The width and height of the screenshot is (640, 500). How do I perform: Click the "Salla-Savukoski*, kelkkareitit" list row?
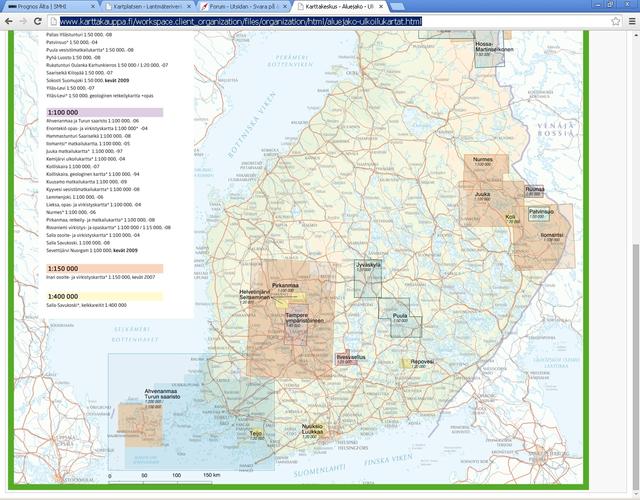pyautogui.click(x=86, y=305)
